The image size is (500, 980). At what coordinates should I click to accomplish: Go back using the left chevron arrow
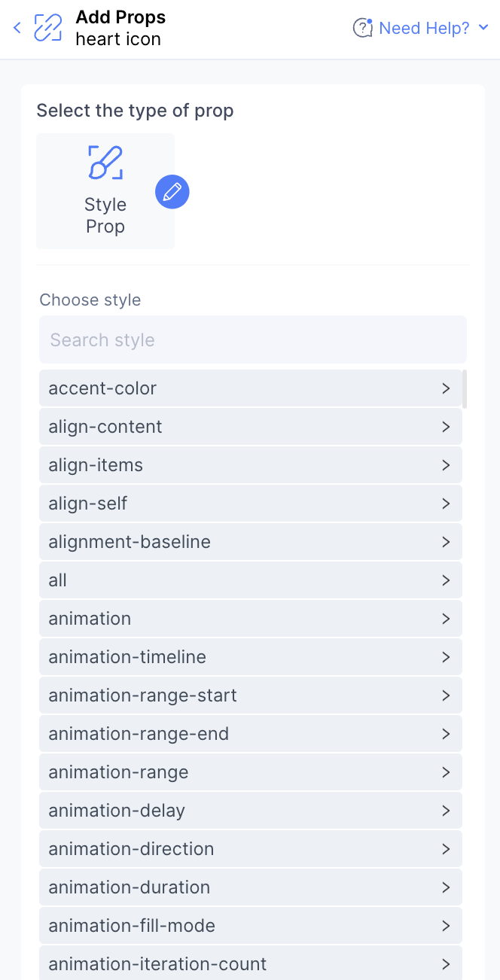16,28
